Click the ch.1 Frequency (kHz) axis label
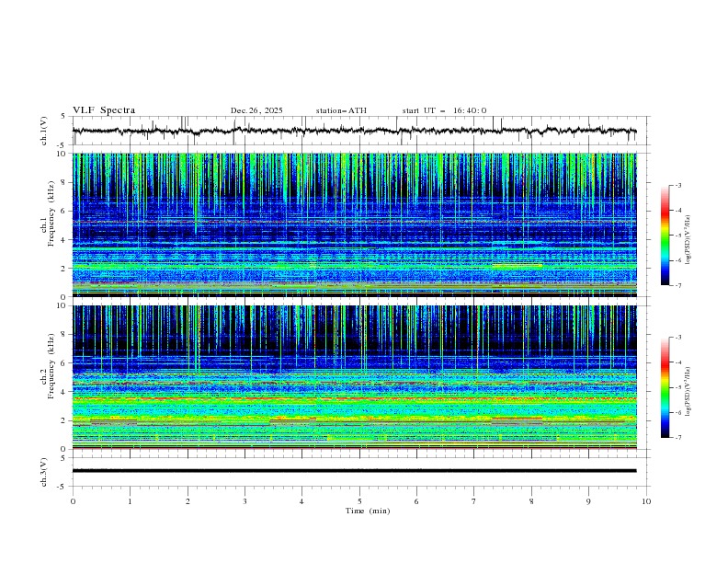 coord(48,214)
